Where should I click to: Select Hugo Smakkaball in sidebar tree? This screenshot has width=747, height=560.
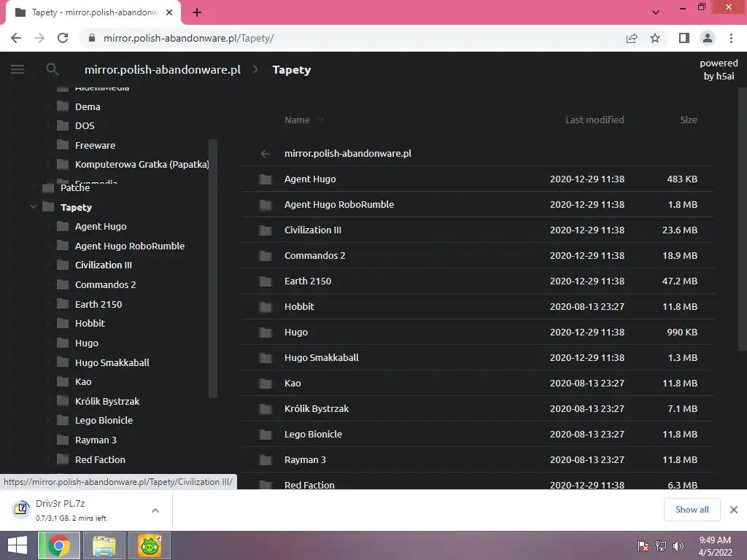click(112, 363)
